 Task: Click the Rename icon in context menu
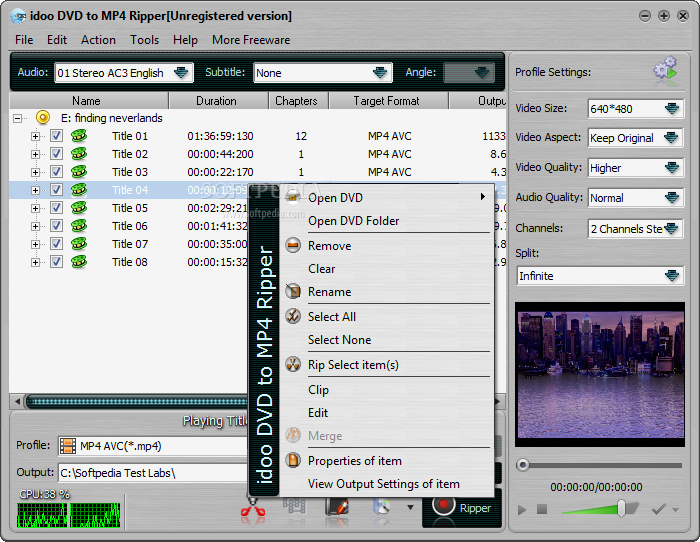click(x=293, y=291)
